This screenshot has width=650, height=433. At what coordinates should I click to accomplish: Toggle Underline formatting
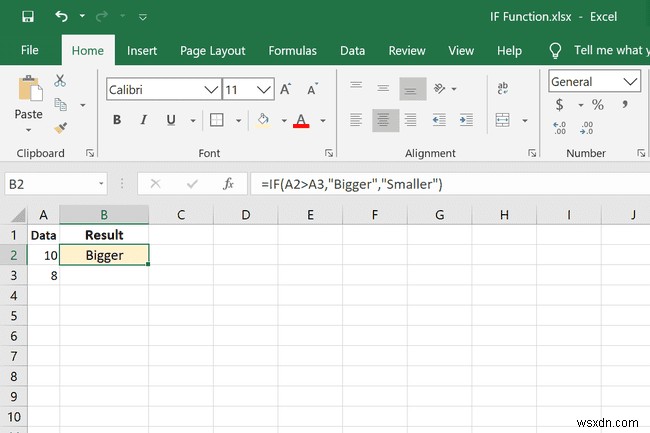click(x=171, y=120)
